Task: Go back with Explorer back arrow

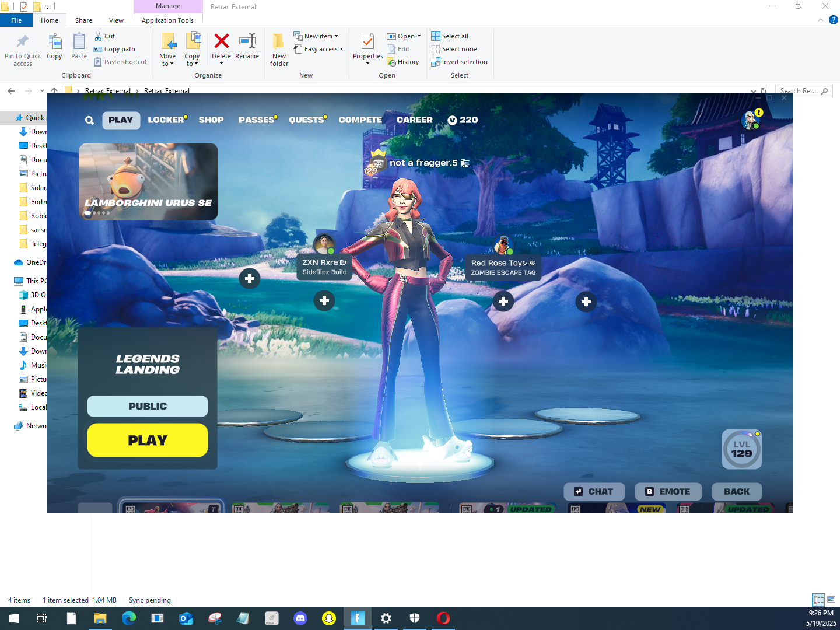Action: [11, 91]
